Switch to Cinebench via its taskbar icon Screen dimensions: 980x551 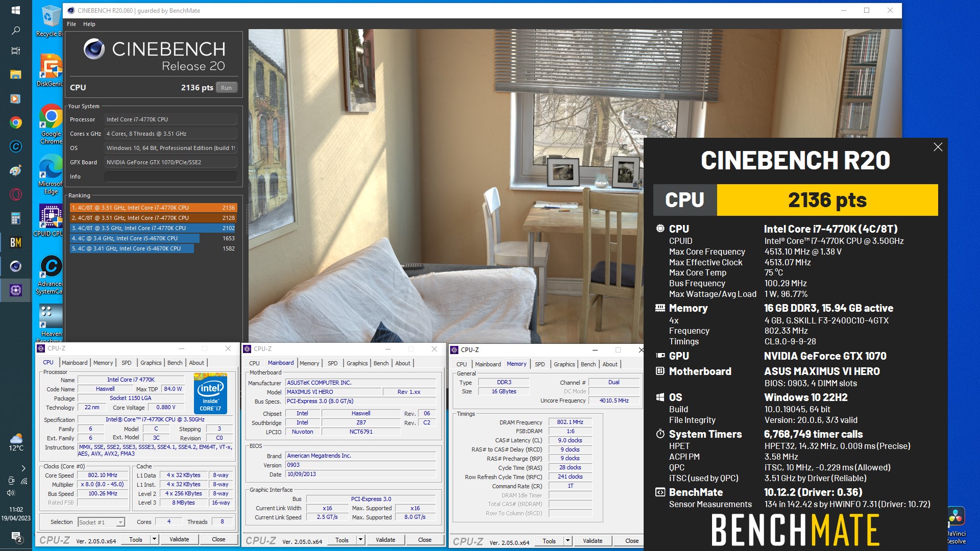(x=16, y=266)
